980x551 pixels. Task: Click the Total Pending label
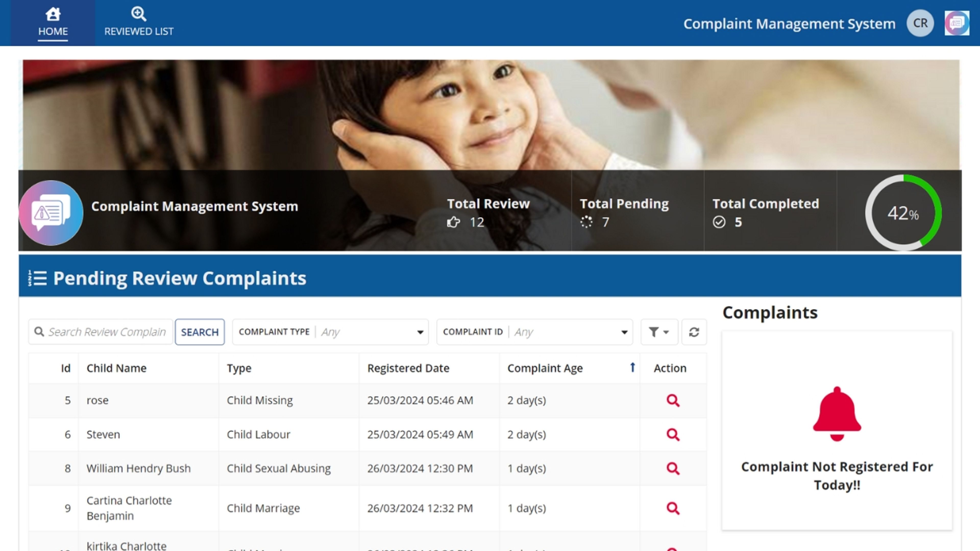(624, 204)
